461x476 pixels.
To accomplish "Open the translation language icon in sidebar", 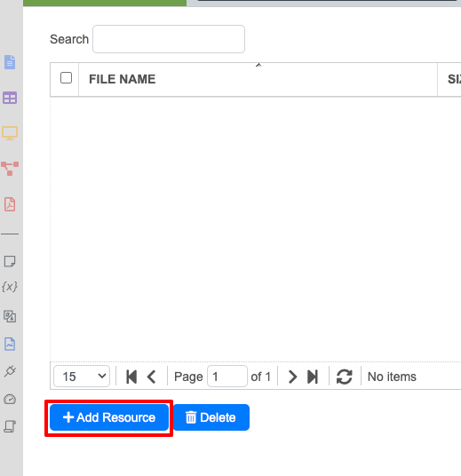I will coord(10,316).
